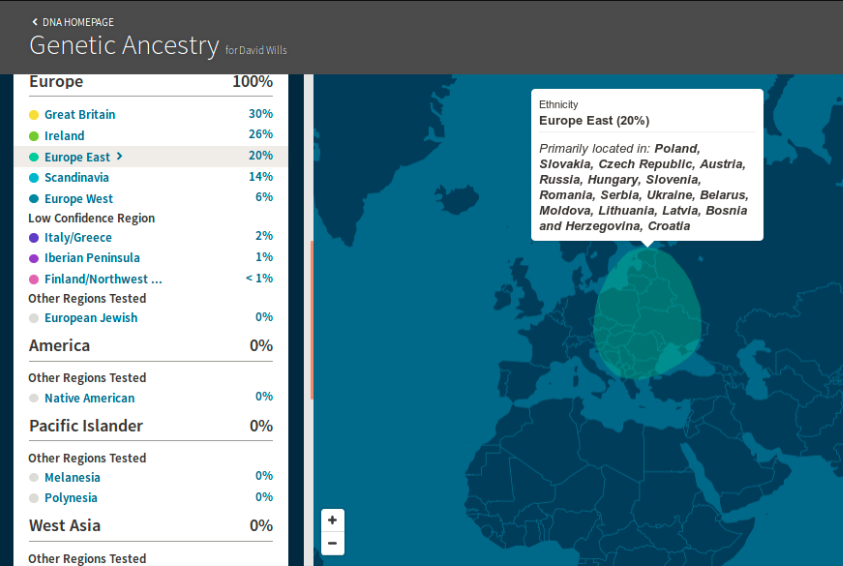Select Great Britain ethnicity region
The image size is (843, 566).
click(80, 115)
